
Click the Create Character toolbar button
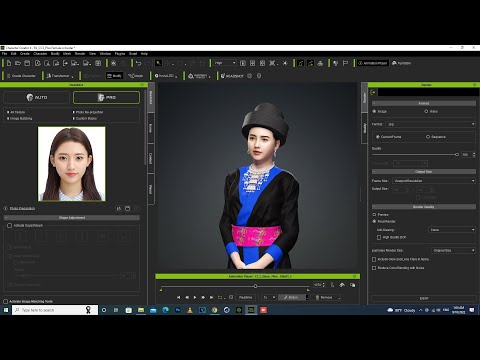click(21, 76)
